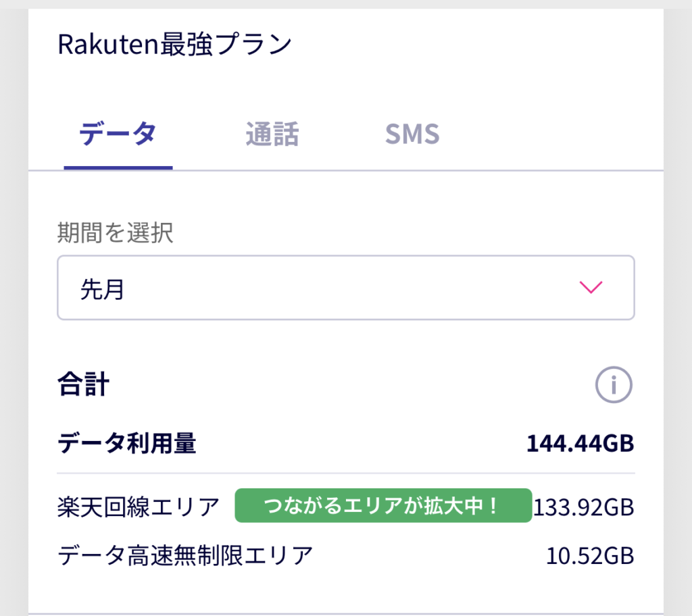Click the pink chevron arrow in period selector
The height and width of the screenshot is (616, 692).
591,288
